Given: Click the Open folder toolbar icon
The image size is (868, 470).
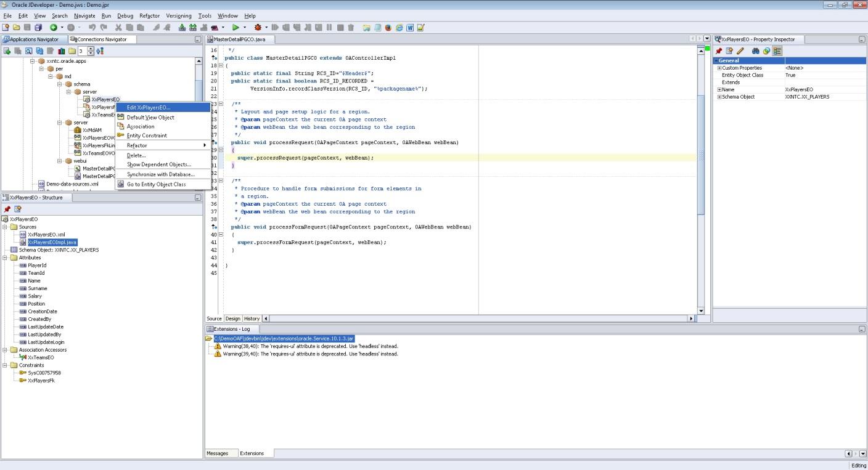Looking at the screenshot, I should click(17, 27).
